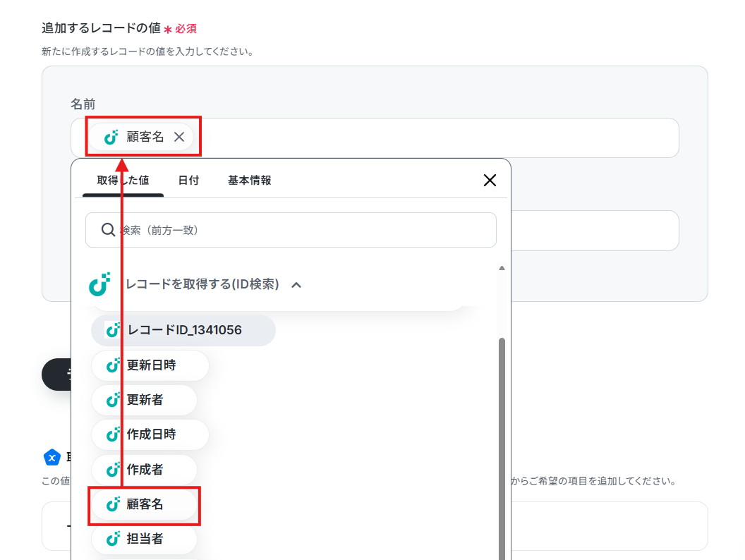
Task: Open the 基本情報 tab
Action: (x=250, y=181)
